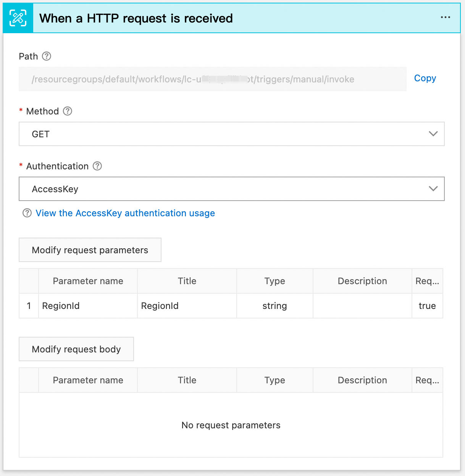The width and height of the screenshot is (465, 476).
Task: Click the help icon beside Authentication
Action: pyautogui.click(x=97, y=166)
